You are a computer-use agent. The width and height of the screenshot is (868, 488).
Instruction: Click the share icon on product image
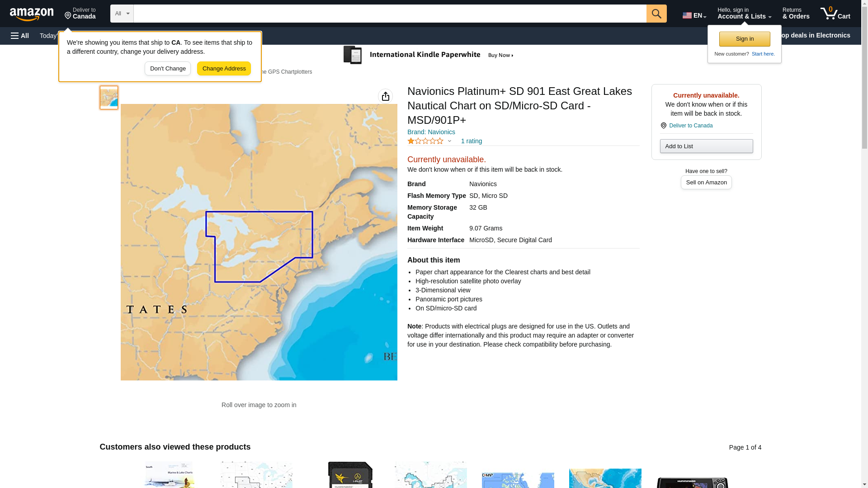(385, 96)
